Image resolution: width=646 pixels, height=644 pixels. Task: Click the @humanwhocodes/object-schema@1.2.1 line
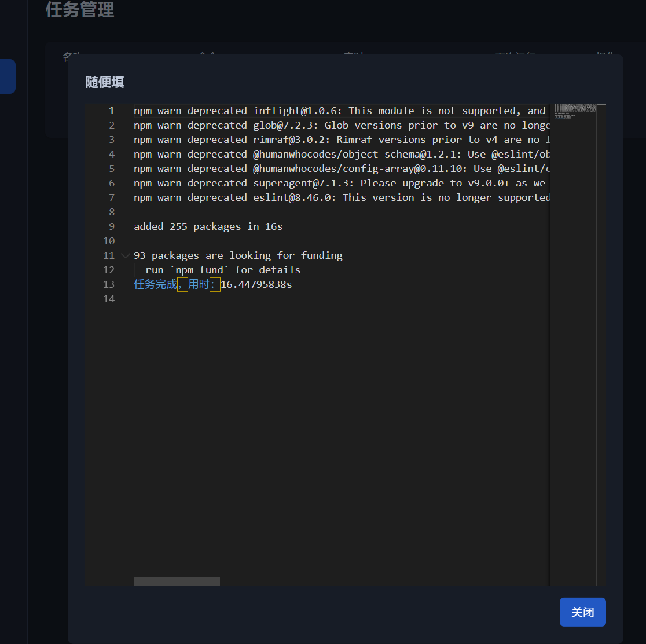click(342, 154)
